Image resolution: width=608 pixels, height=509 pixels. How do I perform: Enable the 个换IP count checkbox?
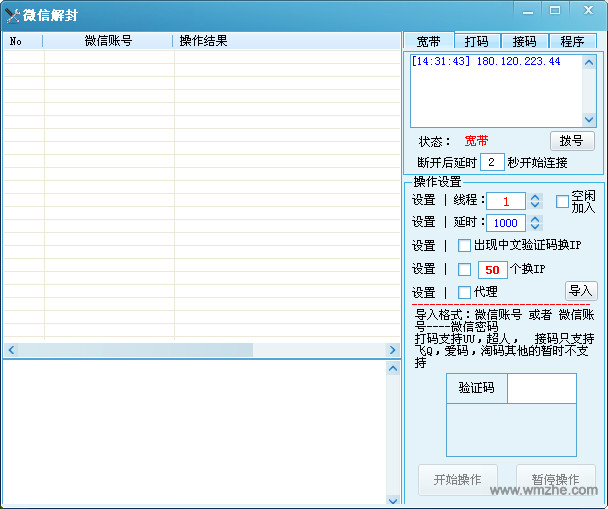coord(464,269)
